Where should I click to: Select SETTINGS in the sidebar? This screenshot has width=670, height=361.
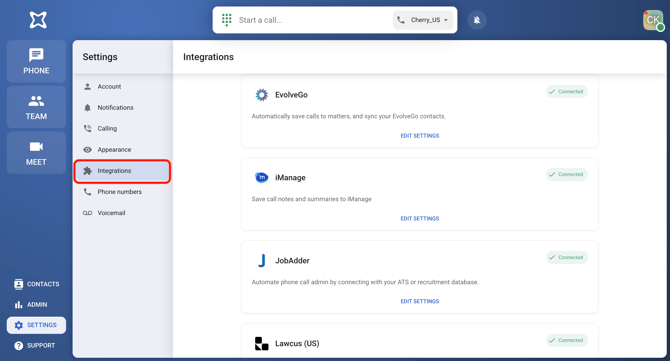point(36,325)
